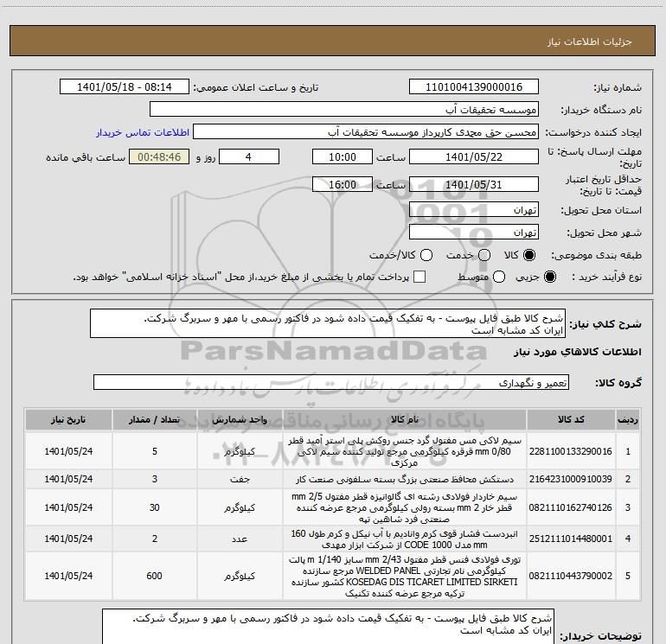
Task: Click the response deadline date 1401/05/22
Action: [x=474, y=156]
